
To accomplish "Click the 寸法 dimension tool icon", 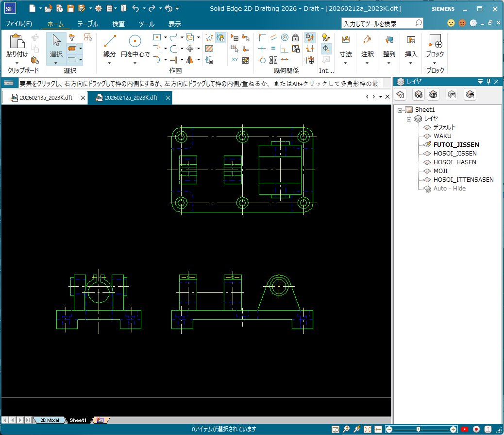I will click(x=346, y=40).
